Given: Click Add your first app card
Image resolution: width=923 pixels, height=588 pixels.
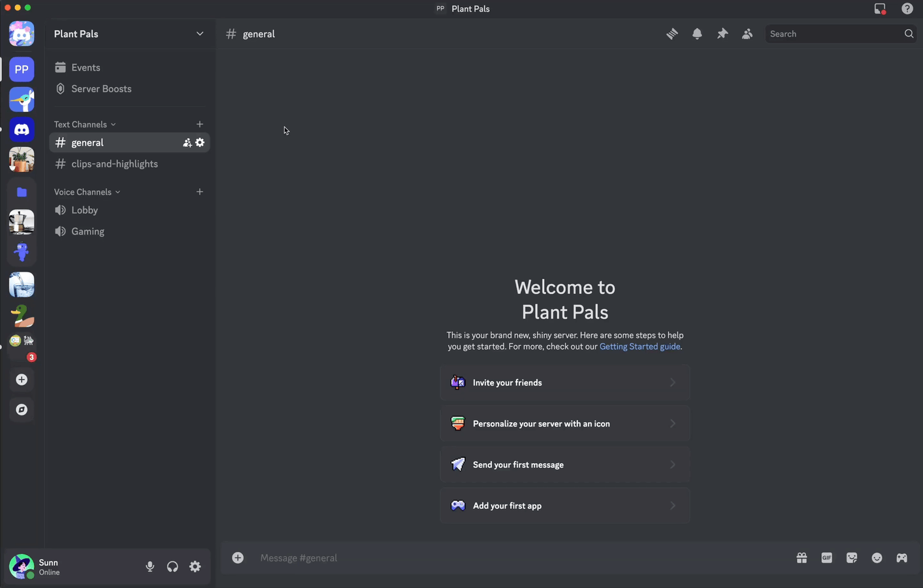Looking at the screenshot, I should tap(565, 506).
